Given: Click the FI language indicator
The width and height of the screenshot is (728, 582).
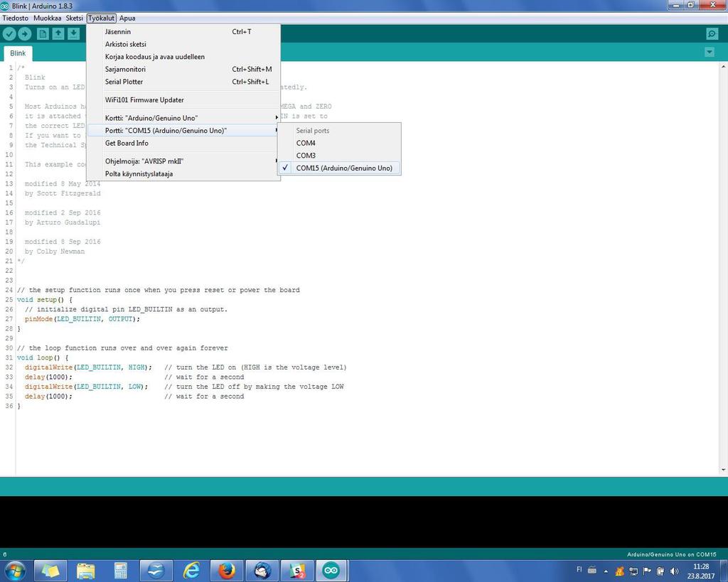Looking at the screenshot, I should point(579,569).
